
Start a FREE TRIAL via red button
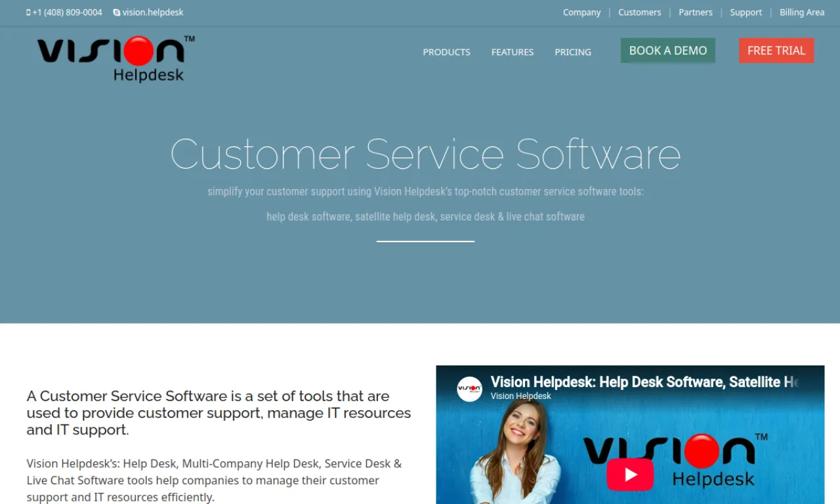(776, 51)
